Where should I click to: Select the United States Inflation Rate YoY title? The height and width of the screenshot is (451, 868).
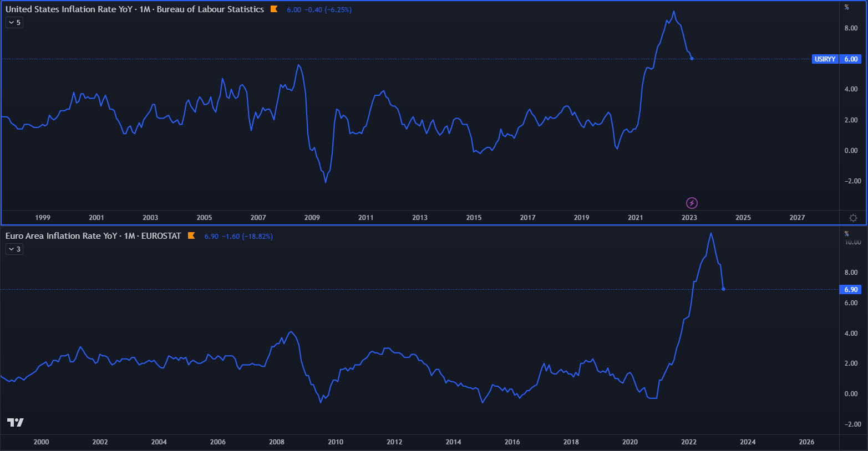pyautogui.click(x=134, y=9)
